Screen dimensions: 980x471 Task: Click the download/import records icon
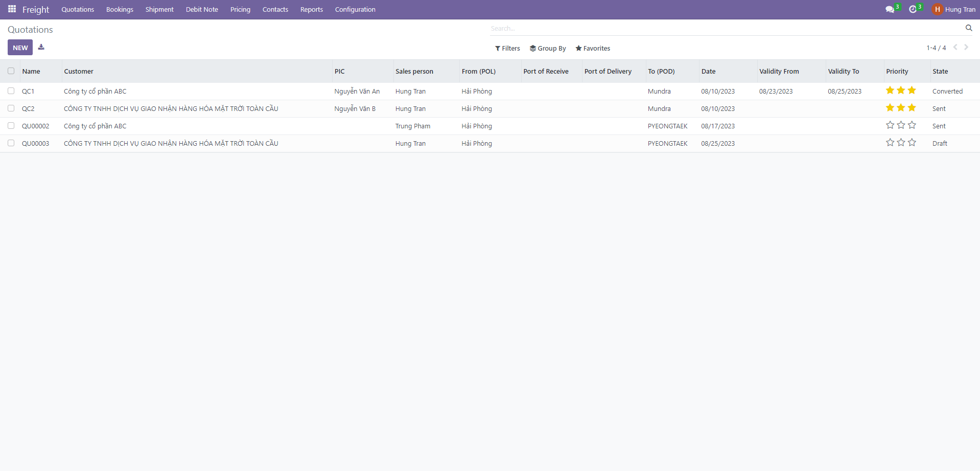(x=41, y=47)
